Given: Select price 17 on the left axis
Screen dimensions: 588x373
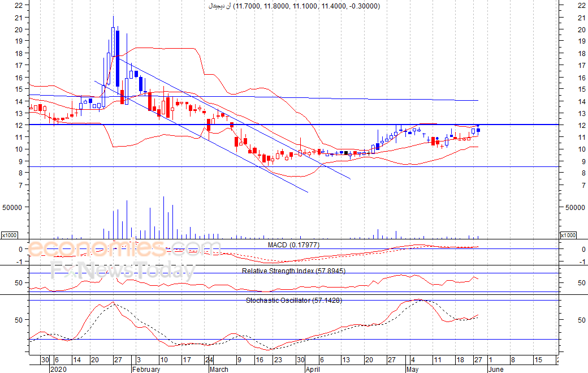Looking at the screenshot, I should click(x=19, y=65).
